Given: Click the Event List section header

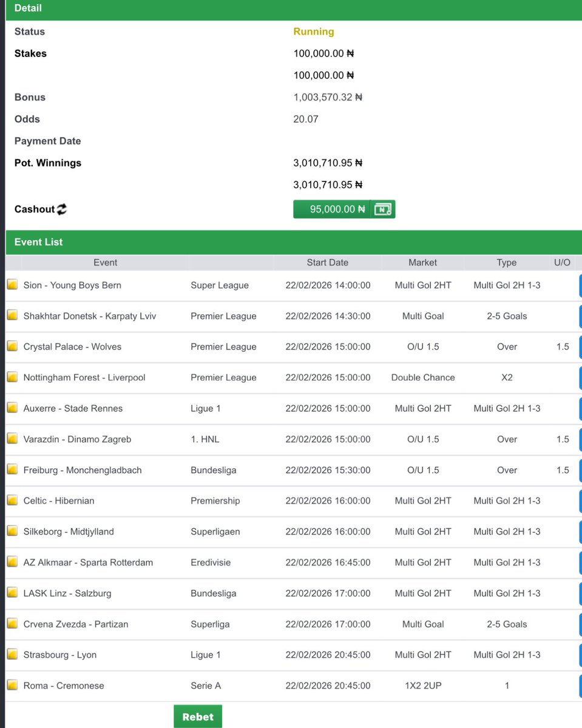Looking at the screenshot, I should 294,242.
